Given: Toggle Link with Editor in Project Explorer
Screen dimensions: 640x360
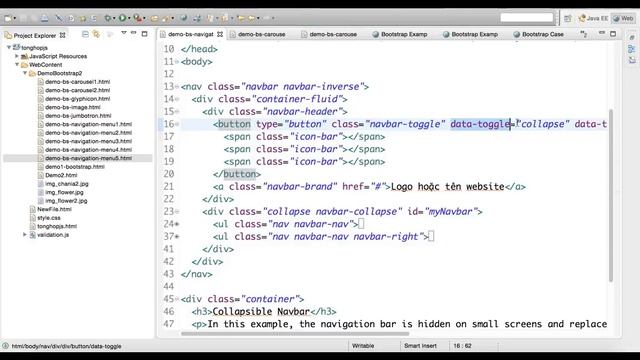Looking at the screenshot, I should pos(96,34).
